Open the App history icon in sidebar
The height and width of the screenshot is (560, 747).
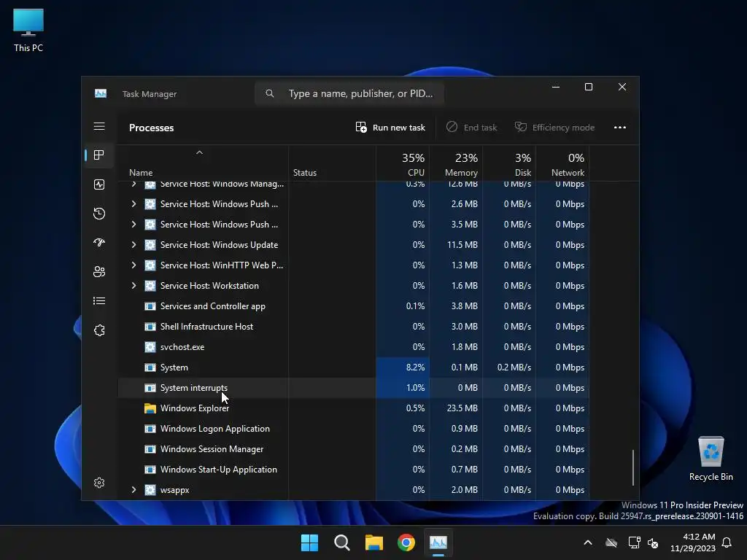click(x=99, y=214)
